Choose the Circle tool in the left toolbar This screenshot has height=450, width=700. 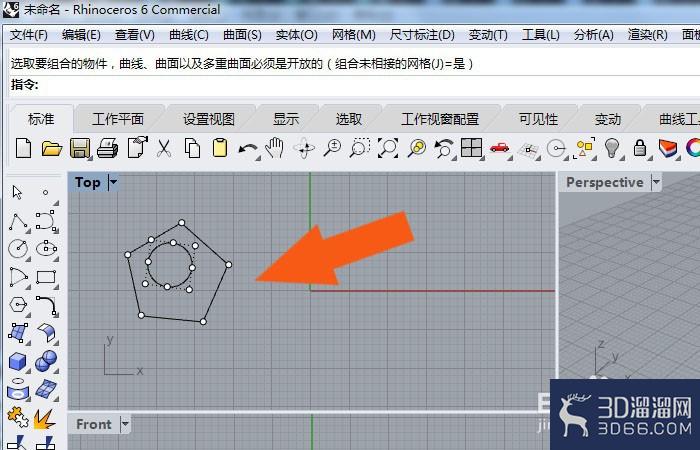click(x=18, y=249)
